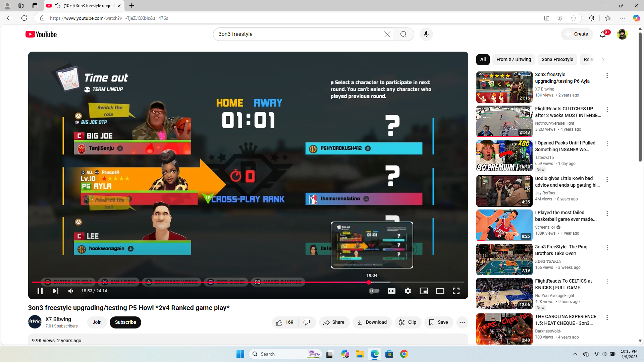The width and height of the screenshot is (644, 362).
Task: Mute the video player volume
Action: (71, 291)
